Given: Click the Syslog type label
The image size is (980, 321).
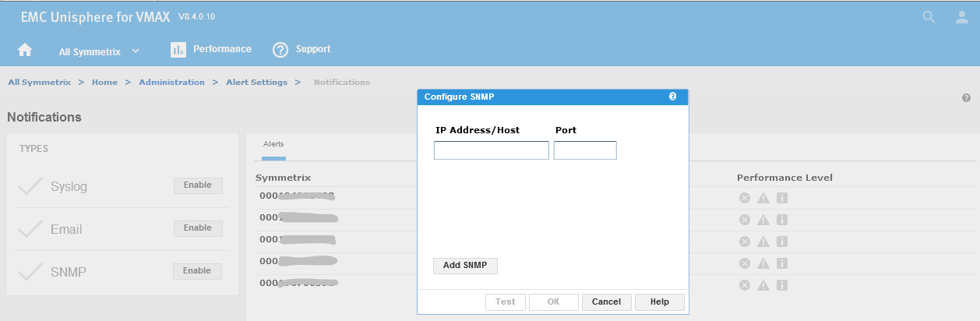Looking at the screenshot, I should 69,187.
